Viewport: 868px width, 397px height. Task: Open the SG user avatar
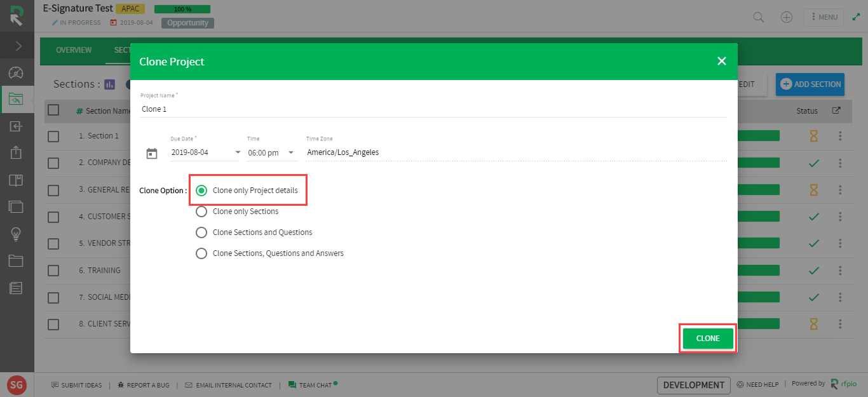(17, 385)
